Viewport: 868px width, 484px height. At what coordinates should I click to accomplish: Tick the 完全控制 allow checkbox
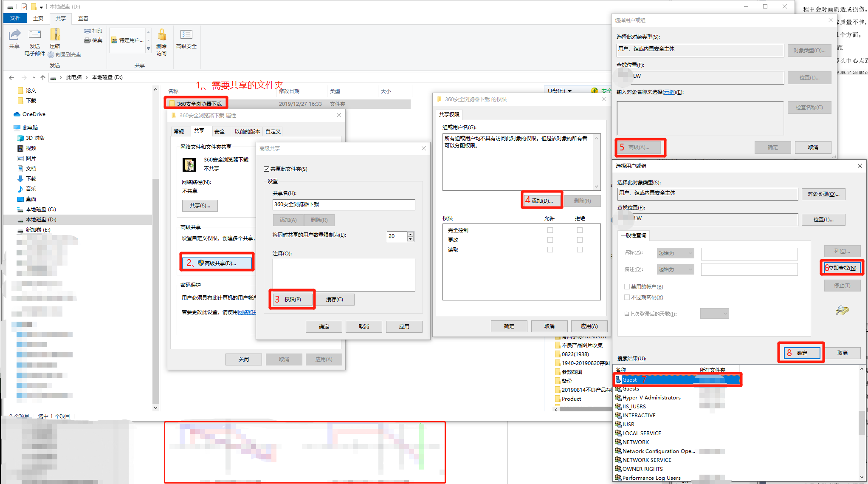[x=550, y=230]
